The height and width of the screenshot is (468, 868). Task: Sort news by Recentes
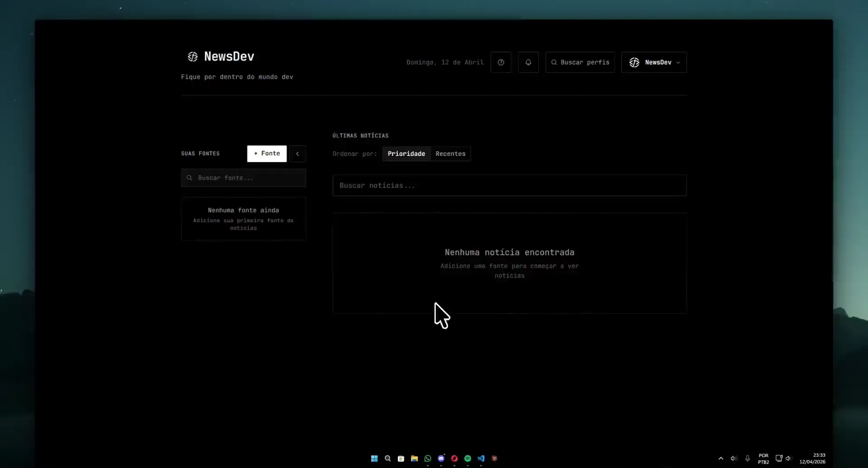coord(450,154)
